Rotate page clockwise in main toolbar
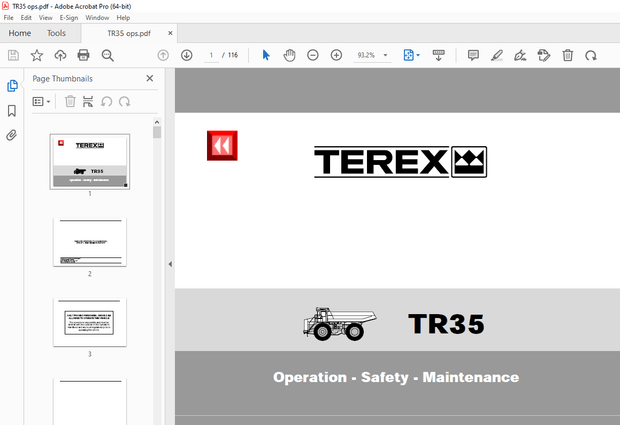Image resolution: width=620 pixels, height=425 pixels. pyautogui.click(x=591, y=55)
